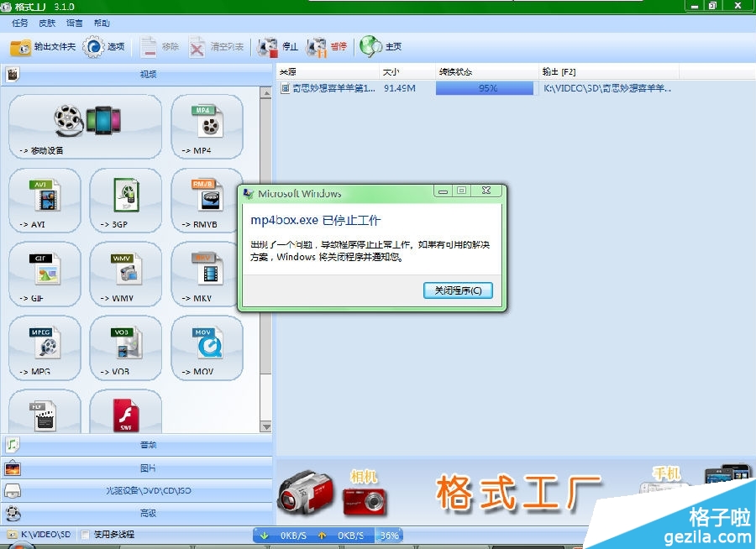Open the 选项 options settings
The image size is (756, 549).
click(x=104, y=47)
